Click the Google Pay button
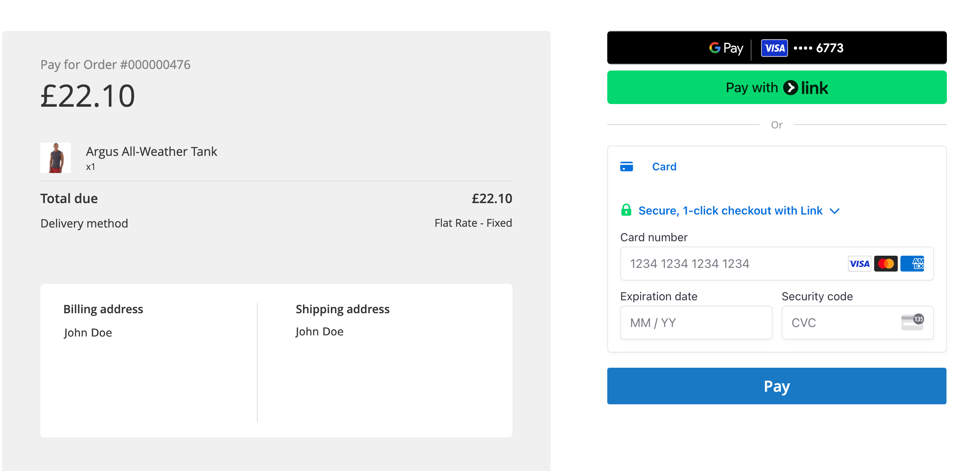 pyautogui.click(x=777, y=48)
